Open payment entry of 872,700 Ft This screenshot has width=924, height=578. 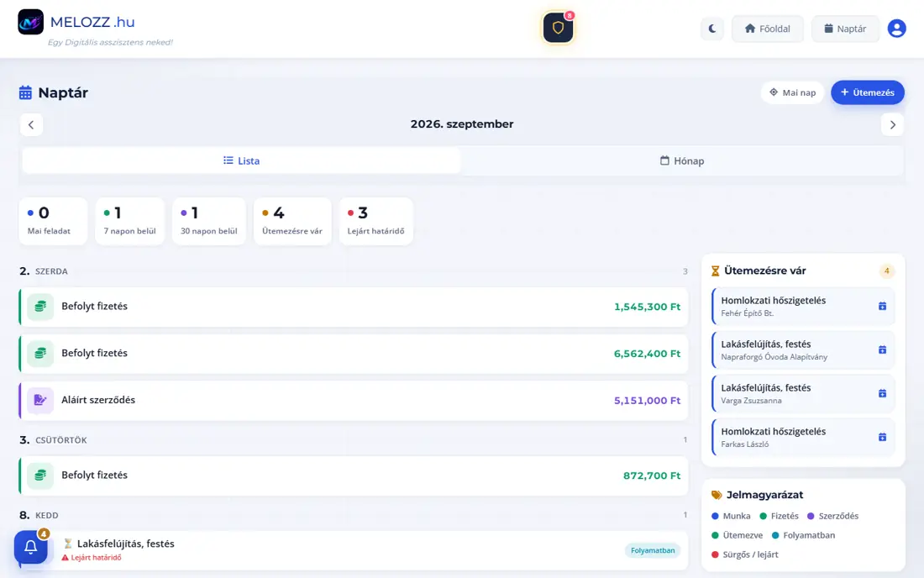354,476
